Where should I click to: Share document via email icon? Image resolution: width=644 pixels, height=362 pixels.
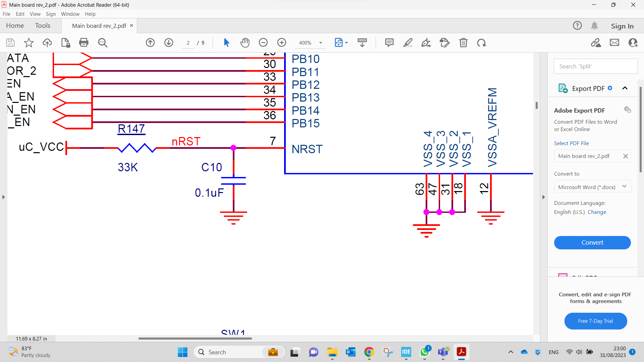pos(614,43)
